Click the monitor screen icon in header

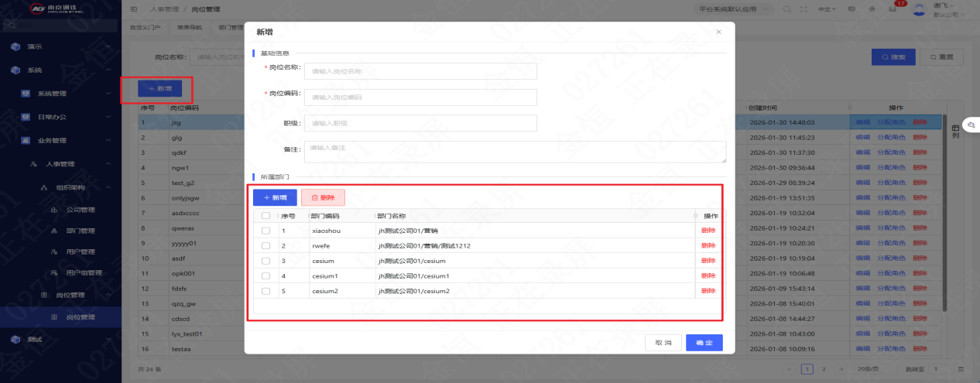[x=852, y=9]
